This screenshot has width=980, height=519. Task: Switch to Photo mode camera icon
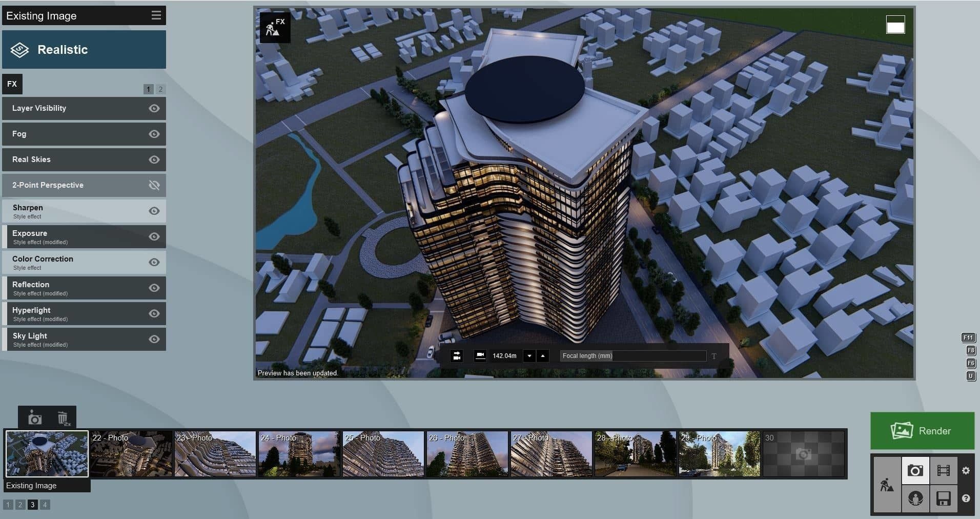coord(915,470)
